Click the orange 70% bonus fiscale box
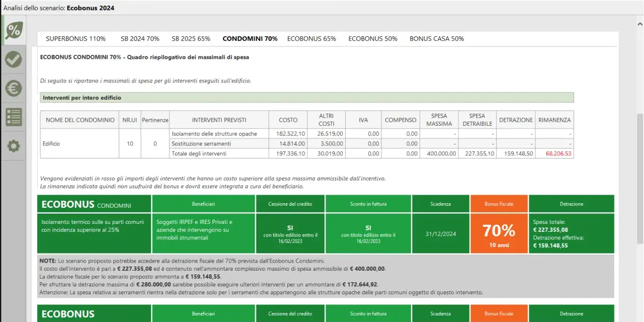 [499, 233]
